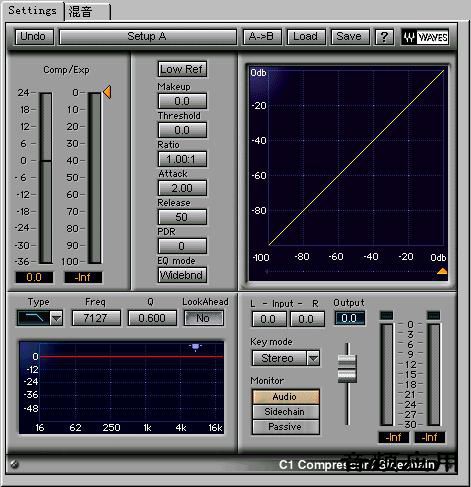471x487 pixels.
Task: Open the EQ mode Wideband selector
Action: tap(182, 275)
